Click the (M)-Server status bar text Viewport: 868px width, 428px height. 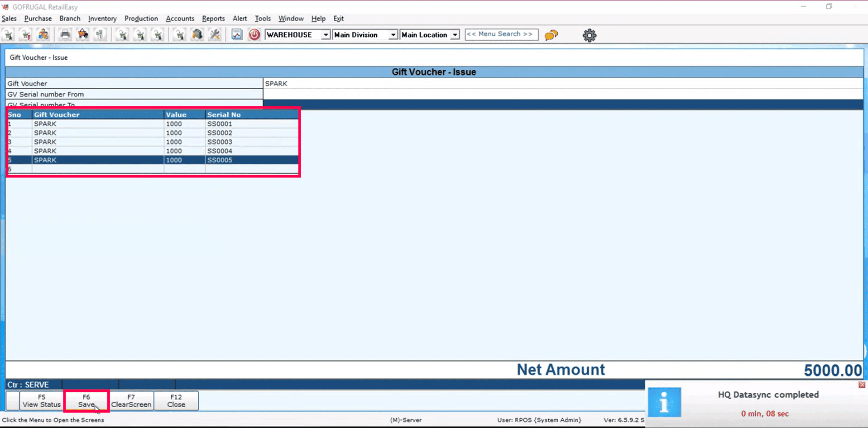coord(406,420)
